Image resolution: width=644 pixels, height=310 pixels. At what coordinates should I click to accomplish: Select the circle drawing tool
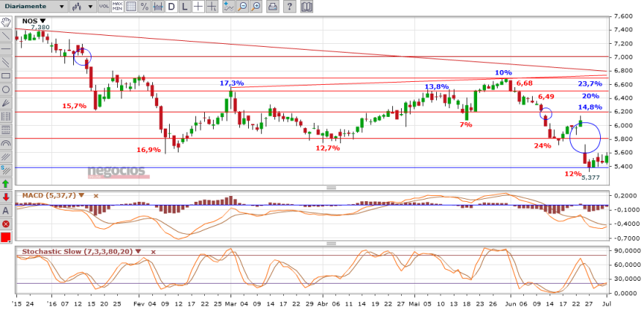click(6, 89)
